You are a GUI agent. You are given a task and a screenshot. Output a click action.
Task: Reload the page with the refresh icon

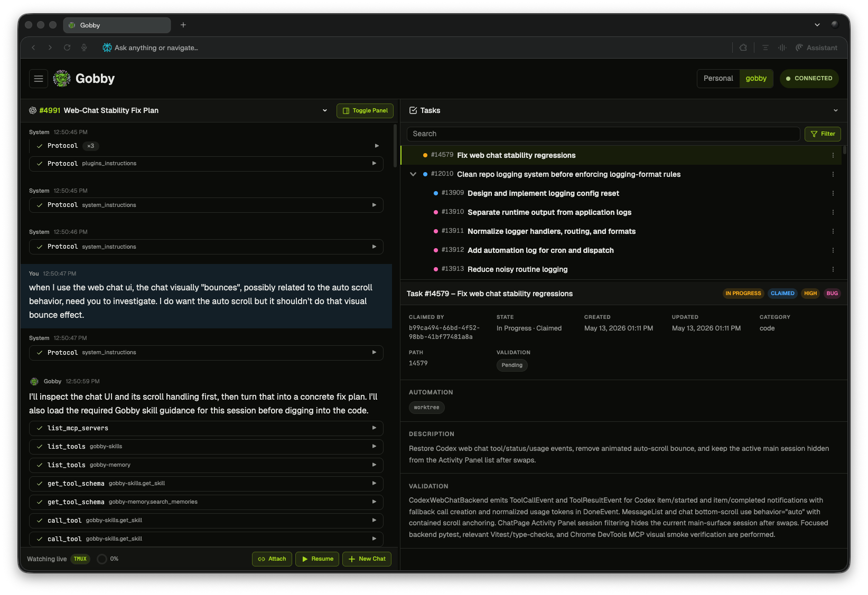[67, 48]
